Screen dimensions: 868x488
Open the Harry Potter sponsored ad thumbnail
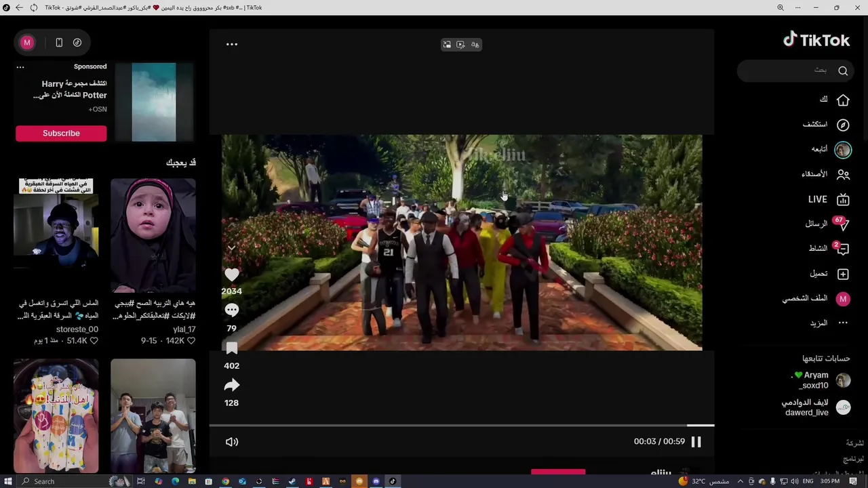click(x=154, y=102)
